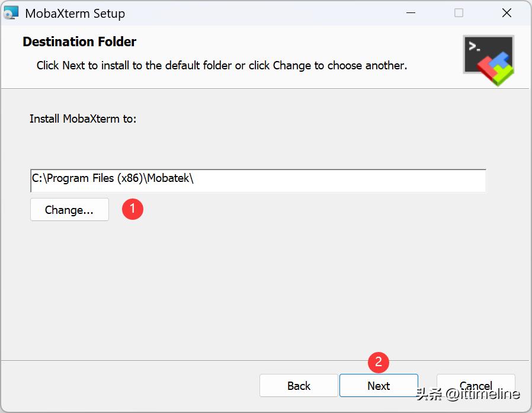Click the installer icon in the title bar
This screenshot has height=413, width=532.
point(12,13)
